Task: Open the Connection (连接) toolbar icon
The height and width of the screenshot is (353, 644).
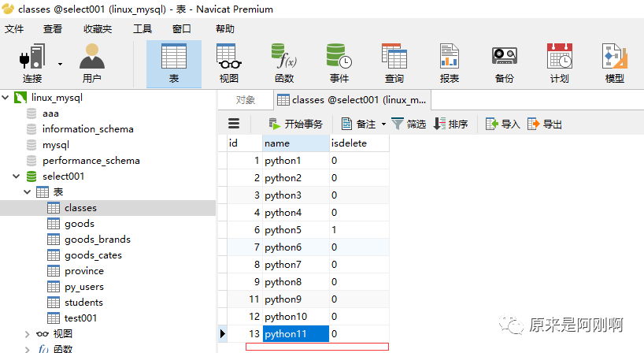Action: point(32,64)
